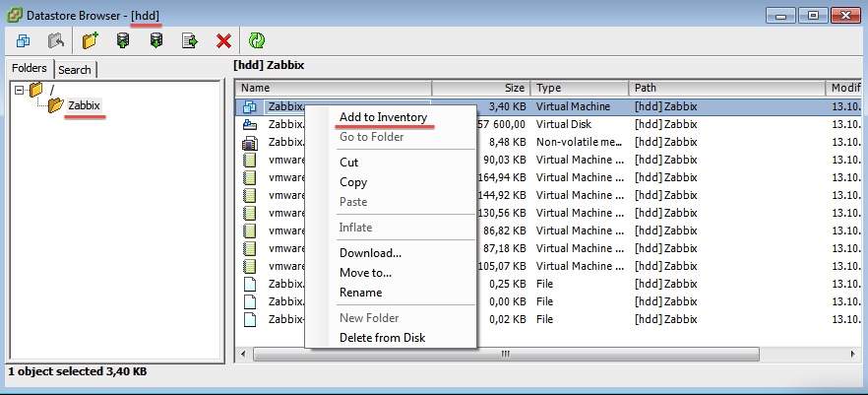Click the Zabbix virtual disk file icon

click(x=249, y=124)
